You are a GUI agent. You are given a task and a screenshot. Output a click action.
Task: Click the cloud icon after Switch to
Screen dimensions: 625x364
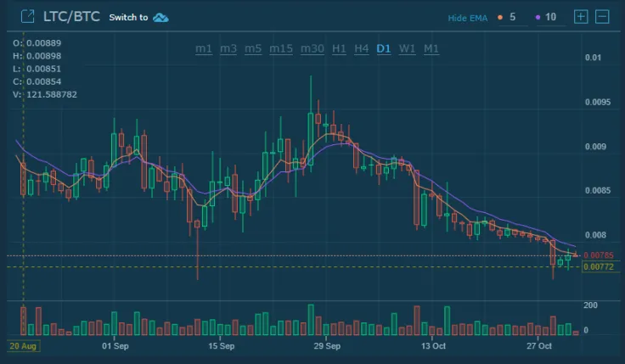(160, 18)
